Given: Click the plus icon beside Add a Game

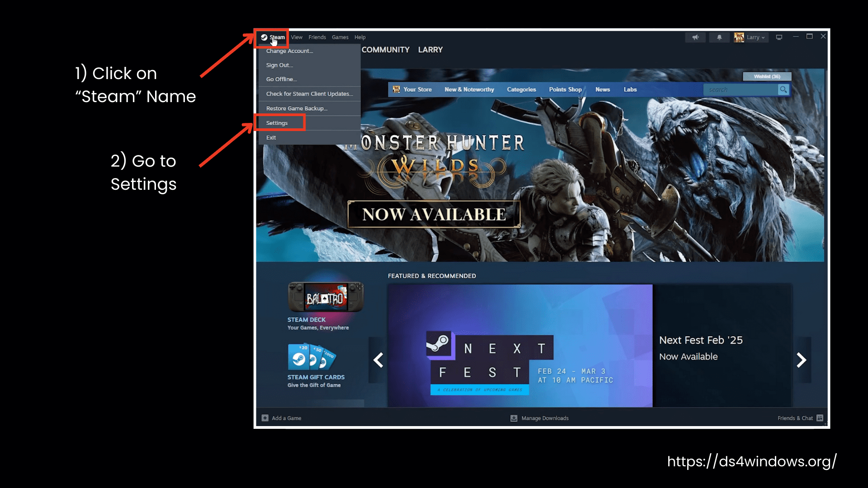Looking at the screenshot, I should (265, 418).
